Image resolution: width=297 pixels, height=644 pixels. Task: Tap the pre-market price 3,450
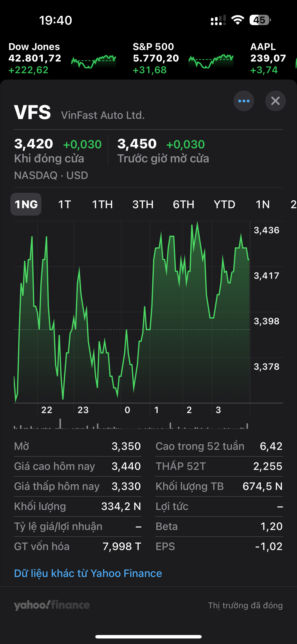137,144
